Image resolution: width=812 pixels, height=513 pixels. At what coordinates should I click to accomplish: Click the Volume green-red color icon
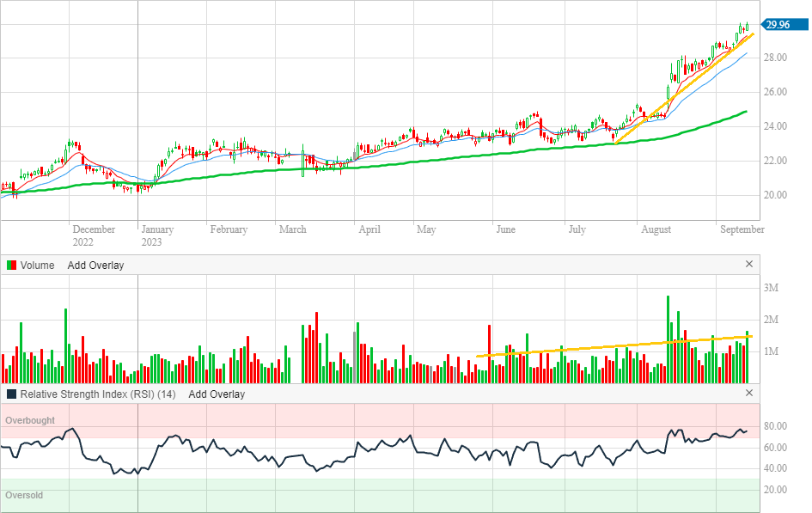[x=11, y=266]
